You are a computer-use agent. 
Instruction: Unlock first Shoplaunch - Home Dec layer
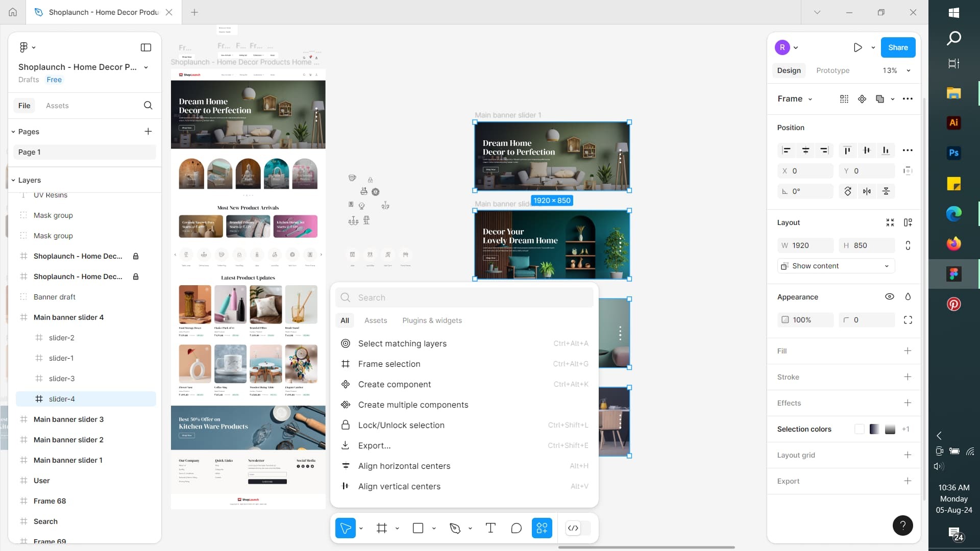pyautogui.click(x=136, y=256)
